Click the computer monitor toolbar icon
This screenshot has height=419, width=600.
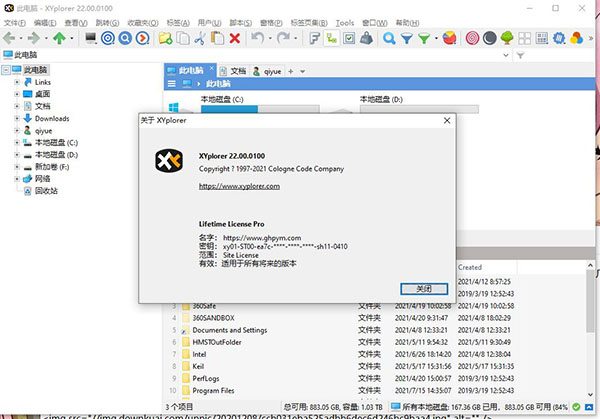coord(91,38)
